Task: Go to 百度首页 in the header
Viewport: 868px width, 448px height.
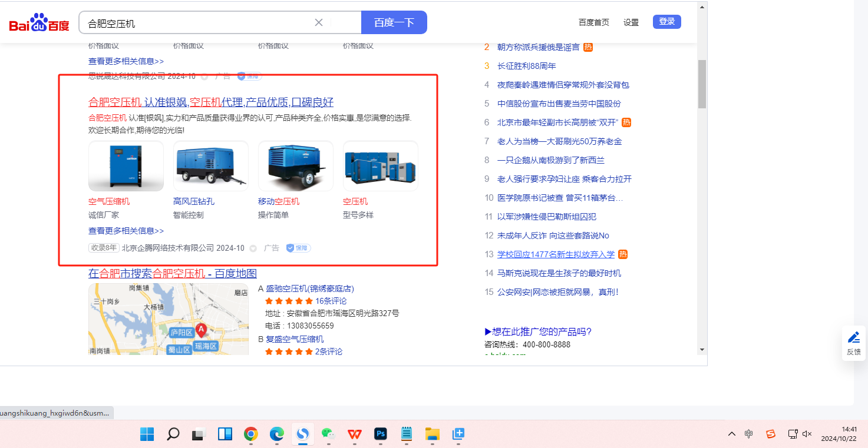Action: coord(593,22)
